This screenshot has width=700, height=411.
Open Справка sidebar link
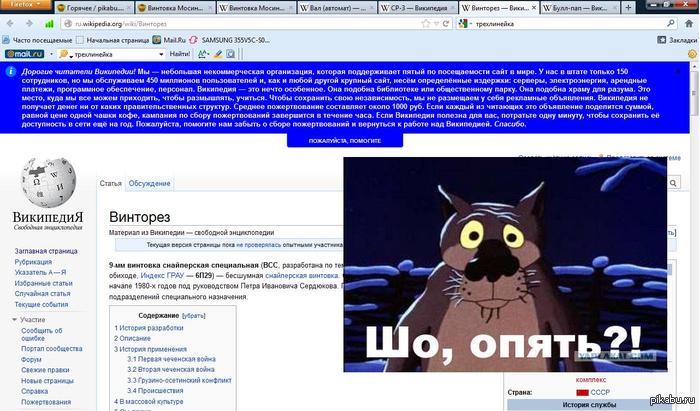(x=34, y=391)
